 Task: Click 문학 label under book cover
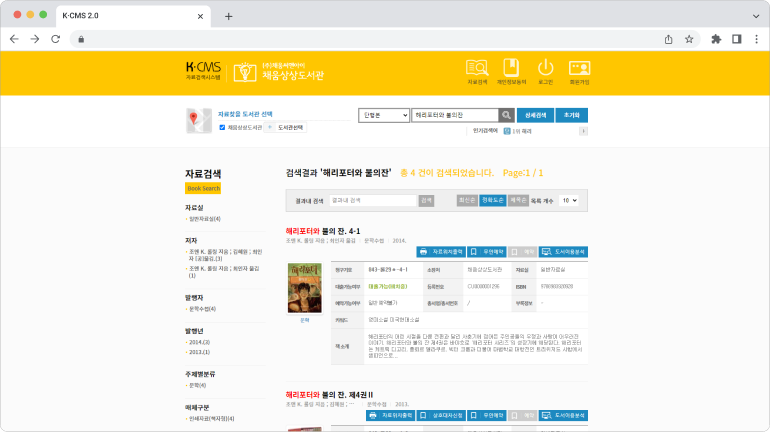[x=304, y=320]
